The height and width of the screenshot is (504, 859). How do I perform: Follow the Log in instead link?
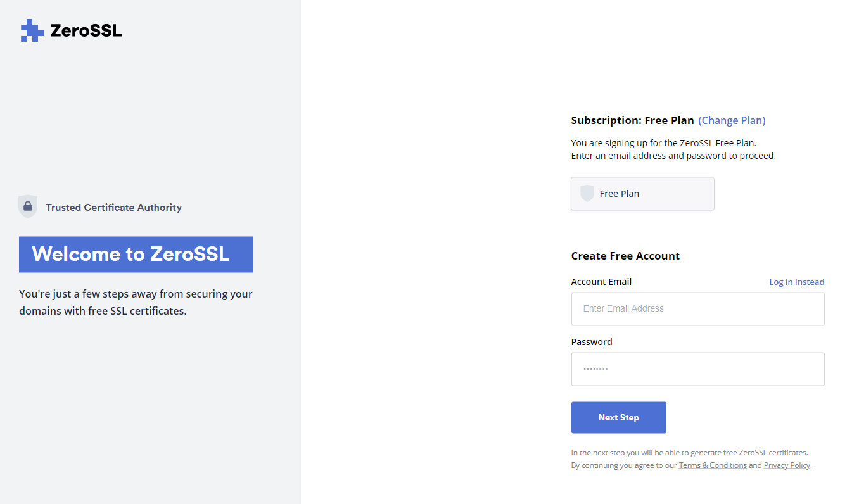[x=796, y=282]
